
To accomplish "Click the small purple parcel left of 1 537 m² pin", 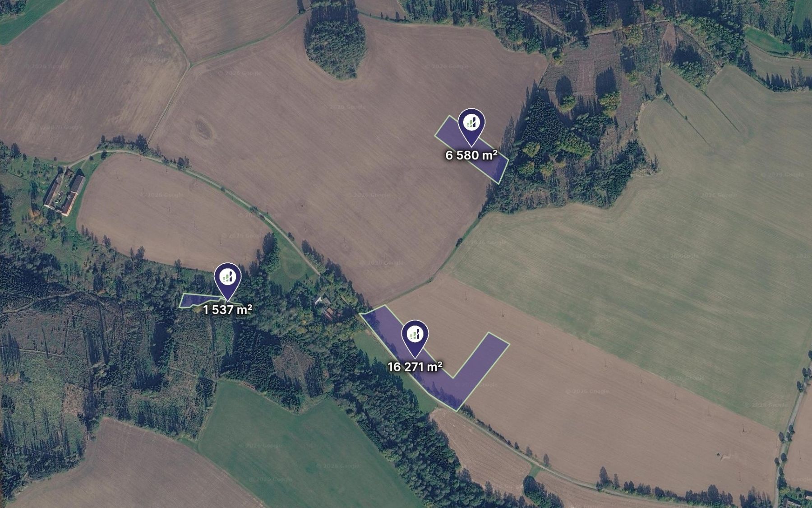I will click(x=198, y=300).
